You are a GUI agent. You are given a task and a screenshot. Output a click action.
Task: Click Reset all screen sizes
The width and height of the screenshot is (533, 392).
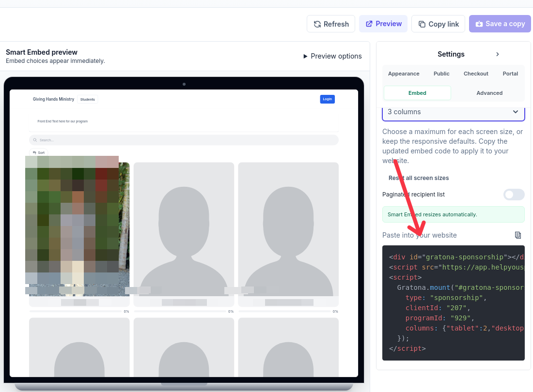tap(419, 178)
